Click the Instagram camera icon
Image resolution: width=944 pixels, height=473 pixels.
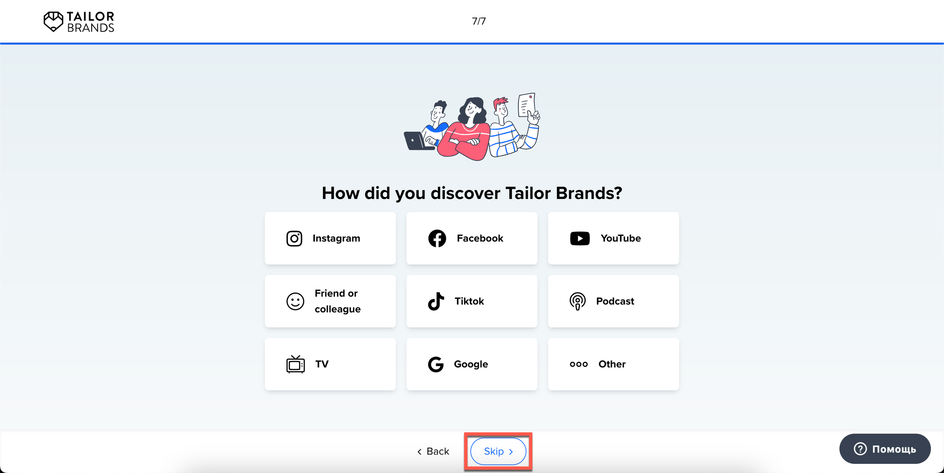click(x=294, y=238)
